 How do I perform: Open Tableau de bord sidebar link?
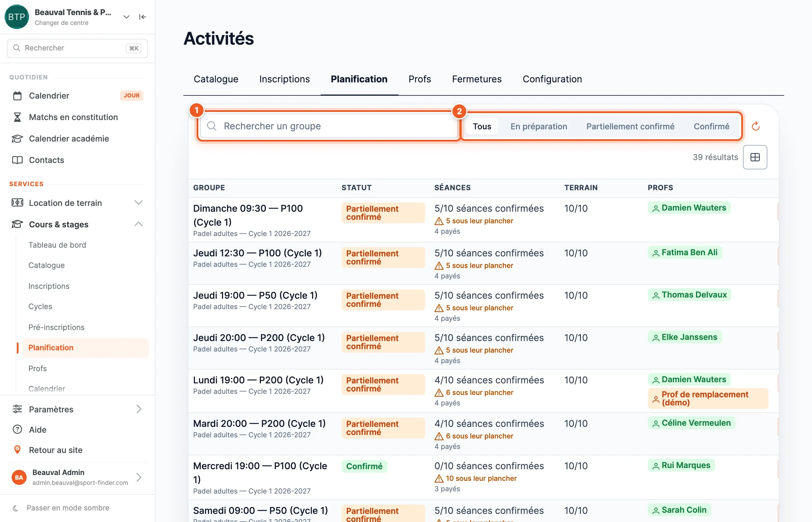tap(57, 245)
